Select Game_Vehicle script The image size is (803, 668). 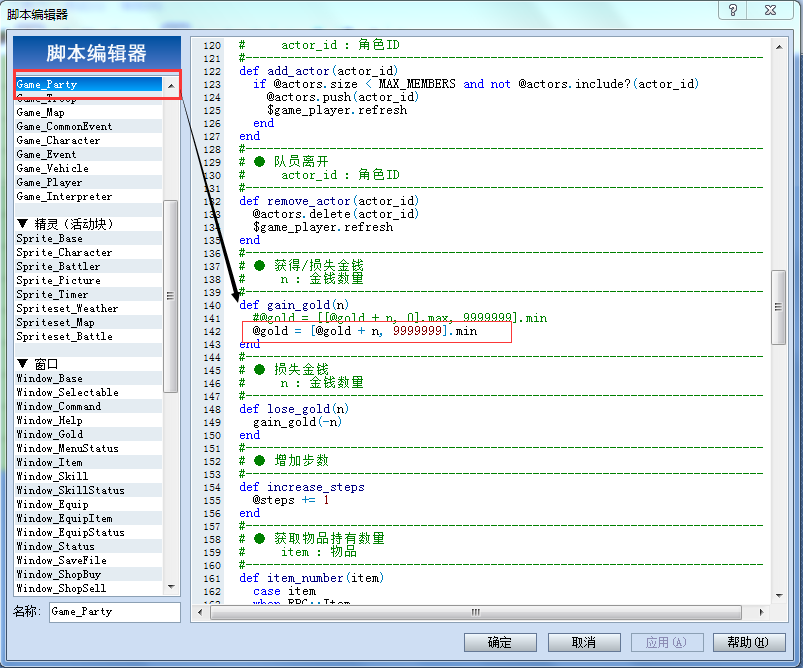(89, 168)
